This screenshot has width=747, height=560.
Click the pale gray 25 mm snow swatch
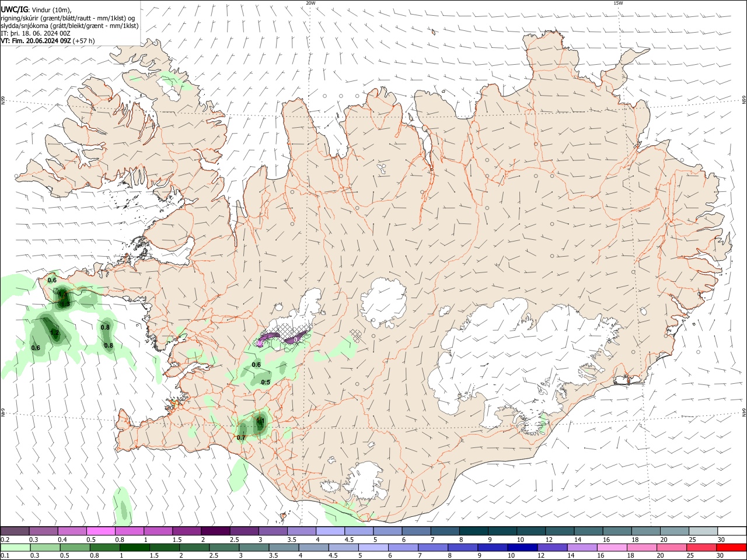click(x=703, y=531)
